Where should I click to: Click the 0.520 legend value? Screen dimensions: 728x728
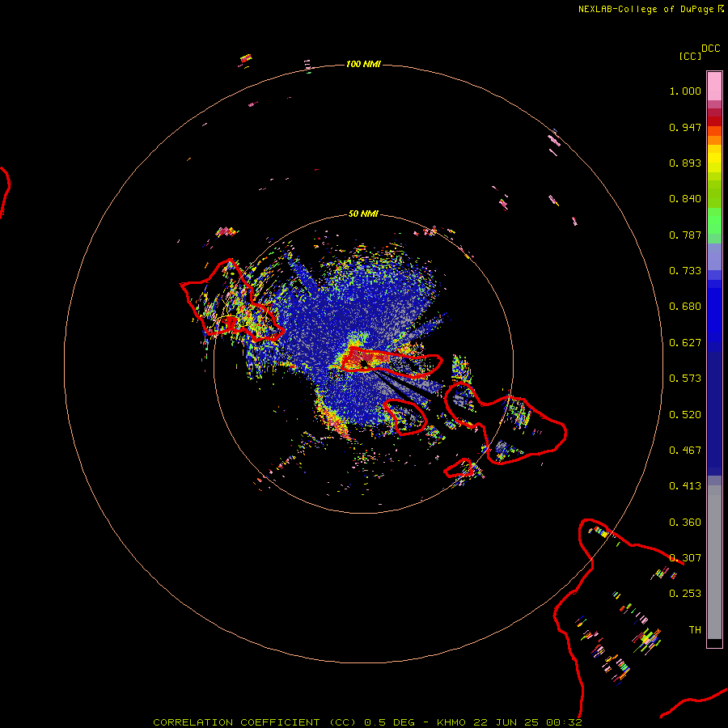pyautogui.click(x=685, y=415)
